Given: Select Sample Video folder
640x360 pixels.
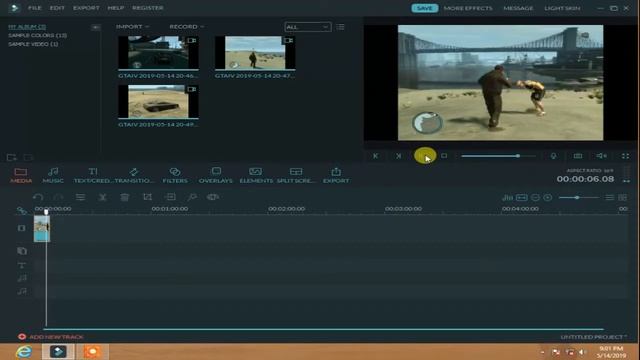Looking at the screenshot, I should (x=33, y=44).
